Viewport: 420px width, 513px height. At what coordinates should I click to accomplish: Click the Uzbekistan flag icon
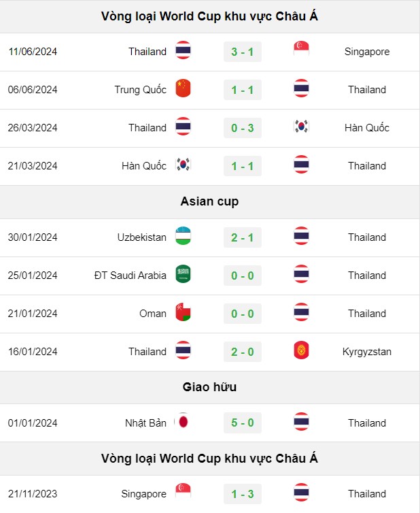183,235
